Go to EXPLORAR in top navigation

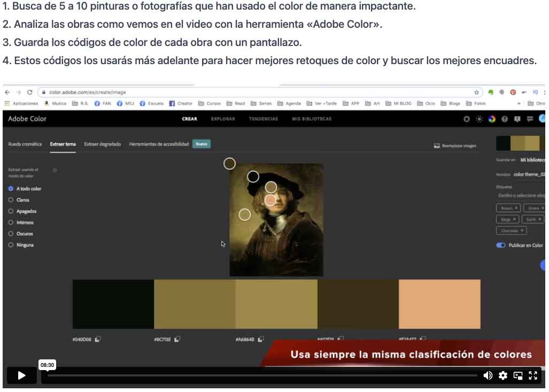click(x=223, y=119)
